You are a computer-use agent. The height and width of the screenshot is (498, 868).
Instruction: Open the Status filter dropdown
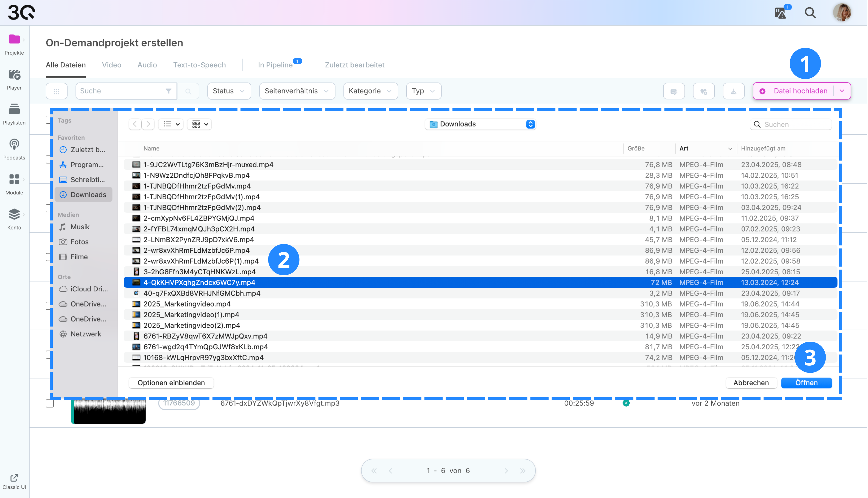pyautogui.click(x=229, y=91)
